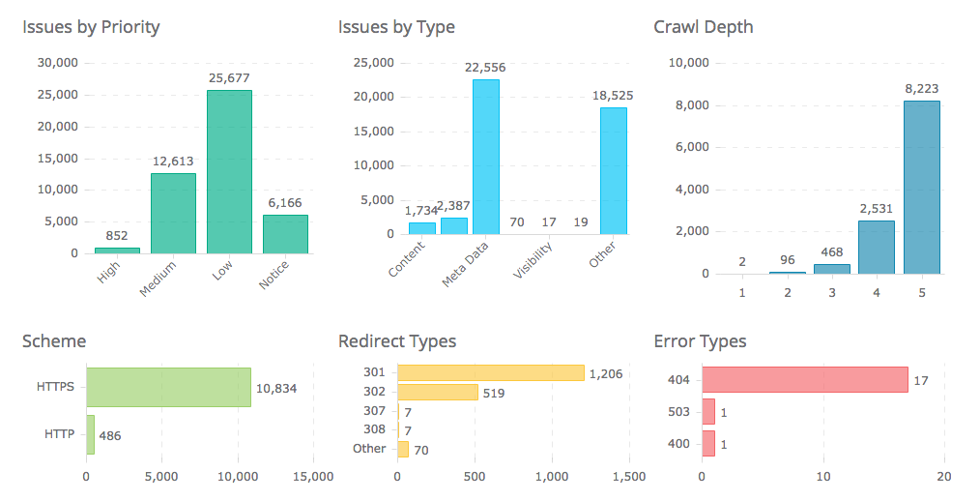This screenshot has height=501, width=980.
Task: Select the Other bar in Redirect Types
Action: click(402, 449)
